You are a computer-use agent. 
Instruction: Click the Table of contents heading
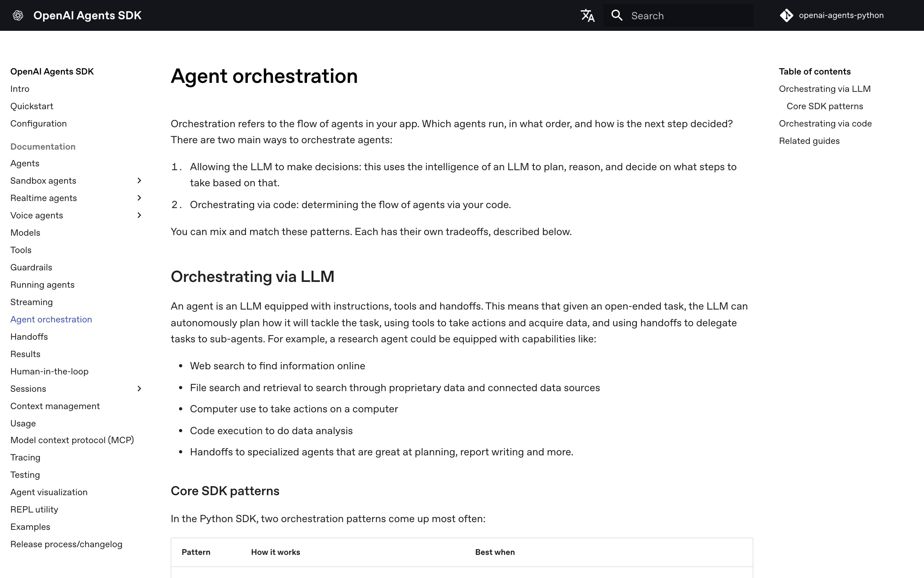point(815,72)
